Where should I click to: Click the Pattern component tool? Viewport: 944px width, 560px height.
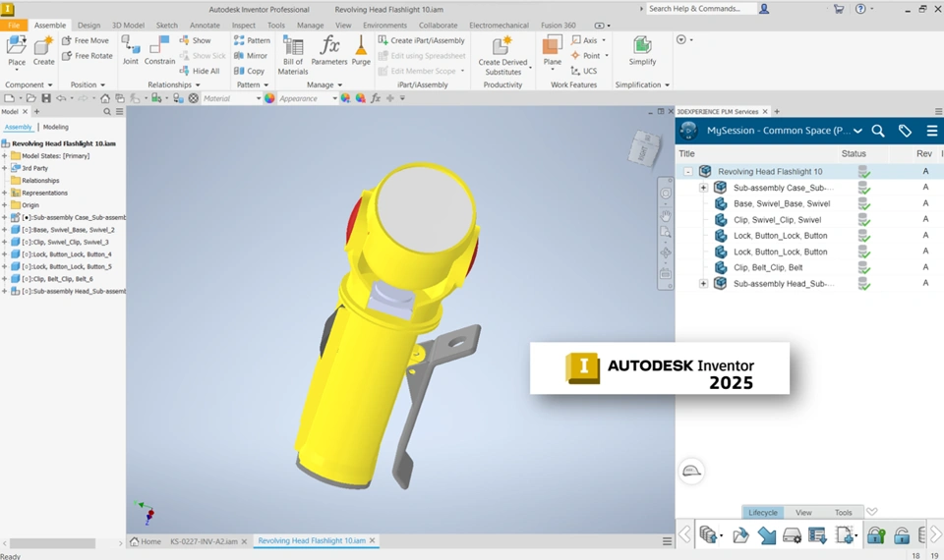(x=252, y=40)
